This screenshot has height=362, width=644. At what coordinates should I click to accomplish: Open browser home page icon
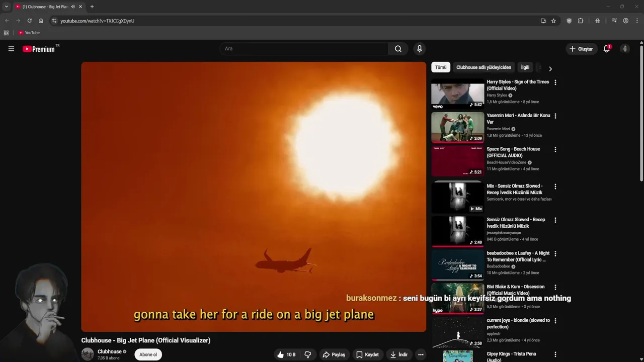tap(41, 21)
